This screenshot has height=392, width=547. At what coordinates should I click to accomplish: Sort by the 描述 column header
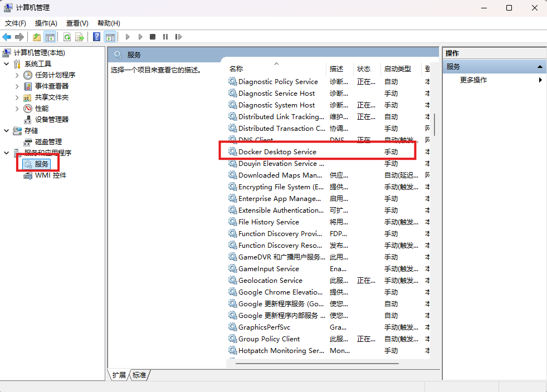coord(340,68)
